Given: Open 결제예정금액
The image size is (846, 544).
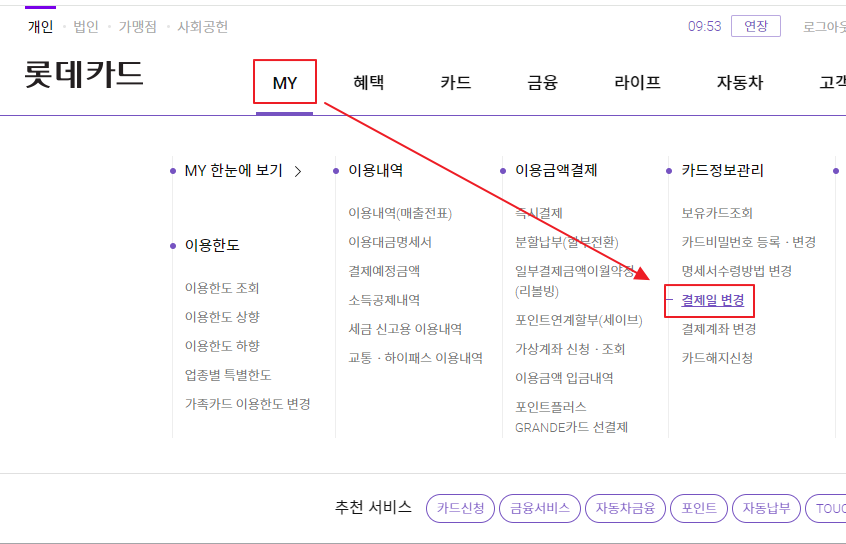Looking at the screenshot, I should [384, 271].
